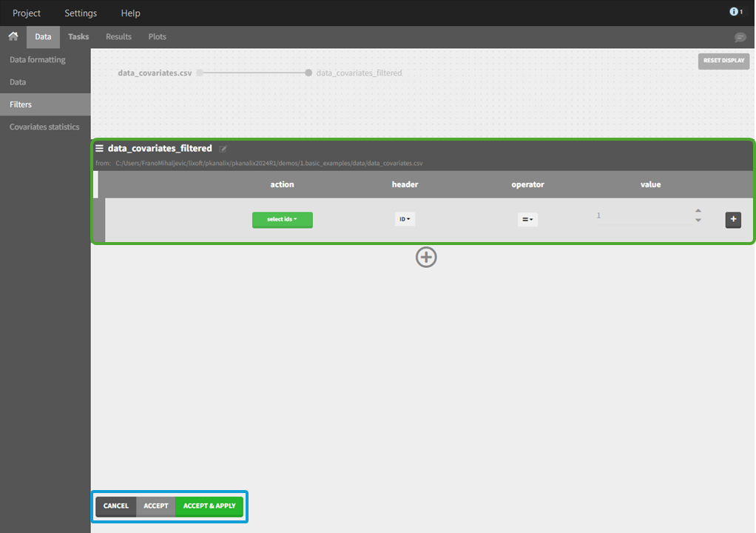Image resolution: width=756 pixels, height=533 pixels.
Task: Select the data_covariates_filtered node in graph
Action: coord(308,73)
